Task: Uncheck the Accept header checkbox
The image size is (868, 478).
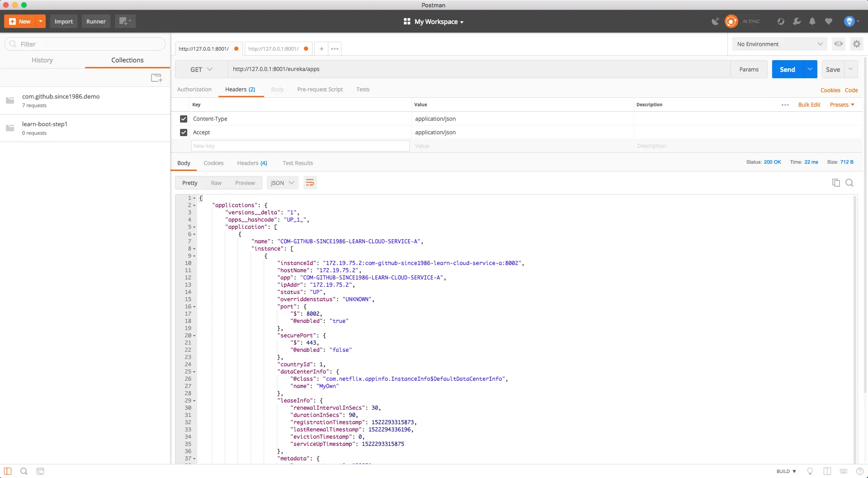Action: coord(184,133)
